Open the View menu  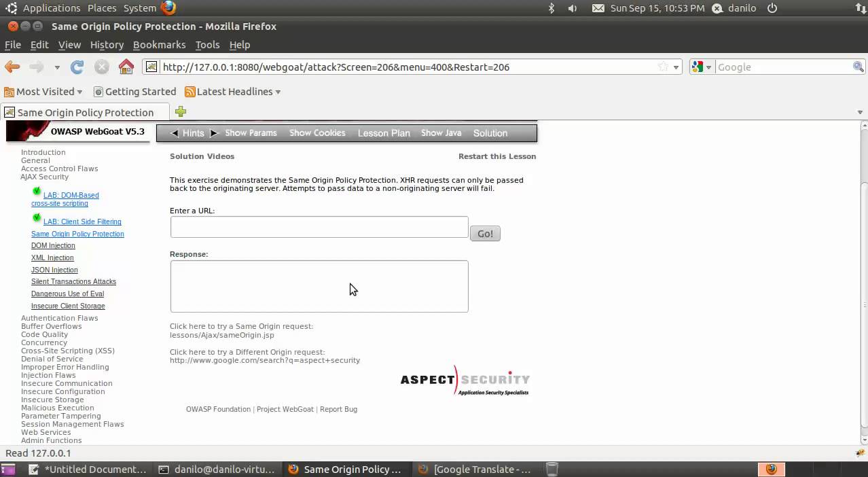coord(69,45)
